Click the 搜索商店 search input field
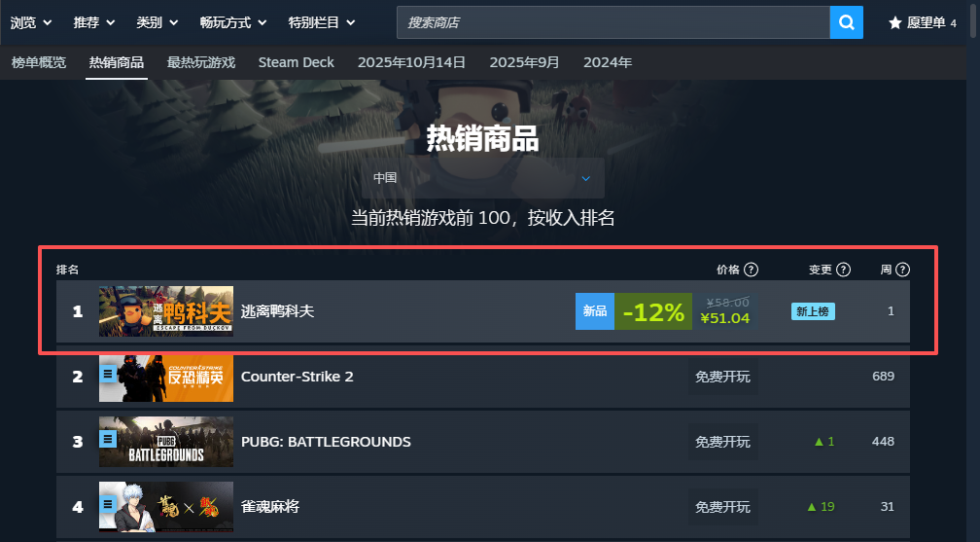 coord(613,22)
